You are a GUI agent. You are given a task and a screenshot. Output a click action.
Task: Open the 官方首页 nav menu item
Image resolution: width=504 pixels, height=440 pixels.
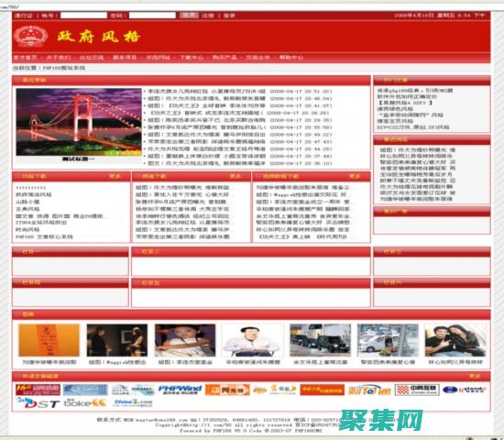(x=25, y=58)
